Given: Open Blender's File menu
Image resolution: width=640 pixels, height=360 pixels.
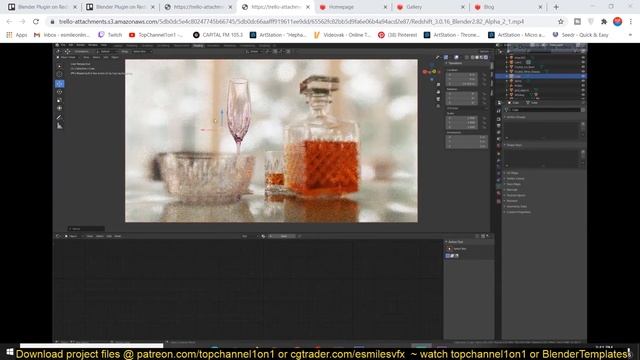Looking at the screenshot, I should click(x=63, y=45).
